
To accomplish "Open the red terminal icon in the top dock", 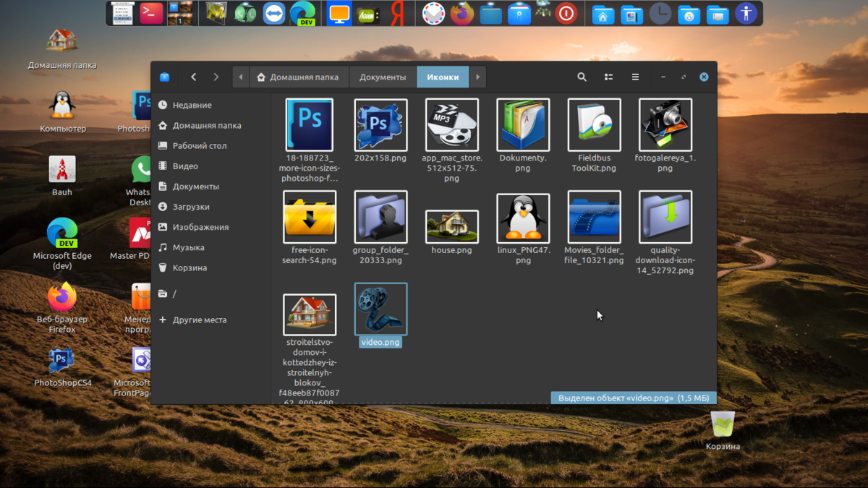I will [x=151, y=13].
